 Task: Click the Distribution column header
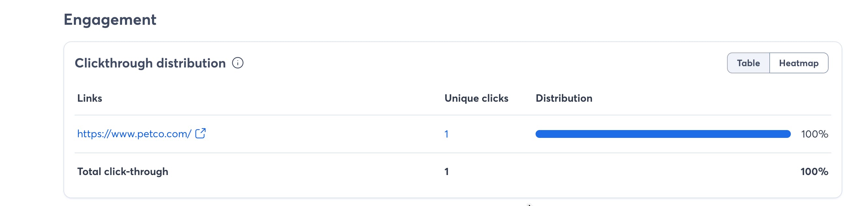point(564,98)
